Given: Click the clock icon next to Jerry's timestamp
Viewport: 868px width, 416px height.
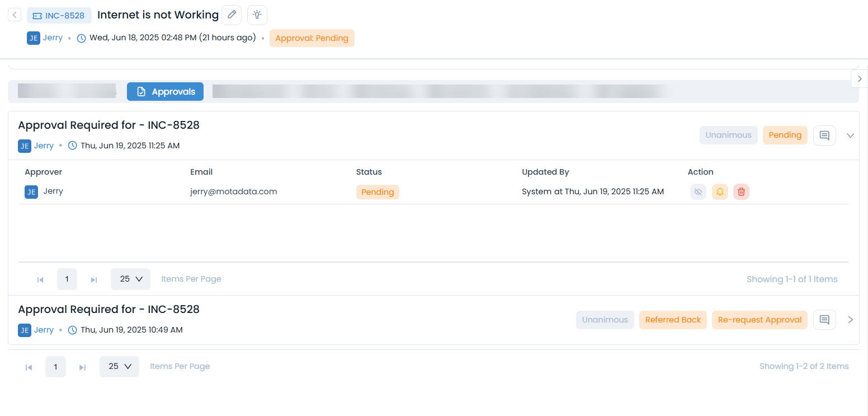Looking at the screenshot, I should [x=81, y=37].
